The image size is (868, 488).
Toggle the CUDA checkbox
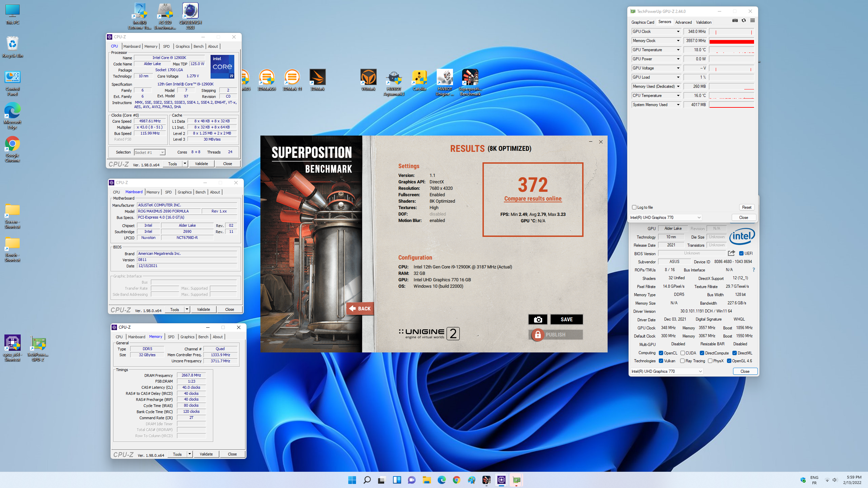click(x=683, y=353)
